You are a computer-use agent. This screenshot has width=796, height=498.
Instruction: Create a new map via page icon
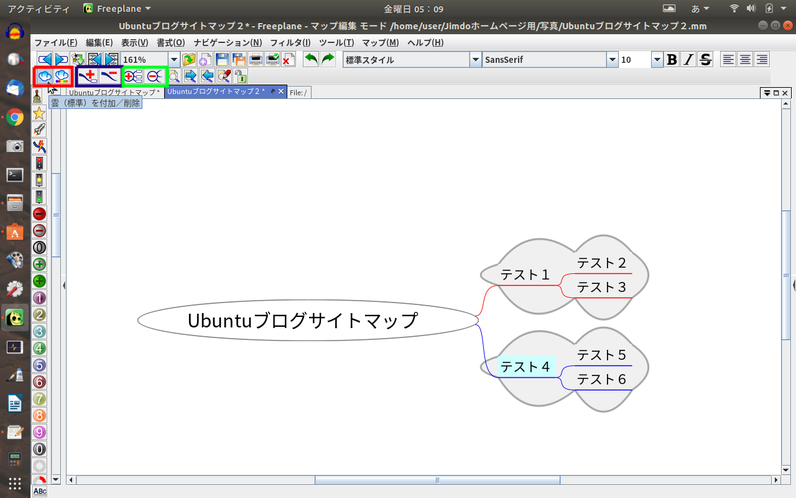click(x=205, y=59)
